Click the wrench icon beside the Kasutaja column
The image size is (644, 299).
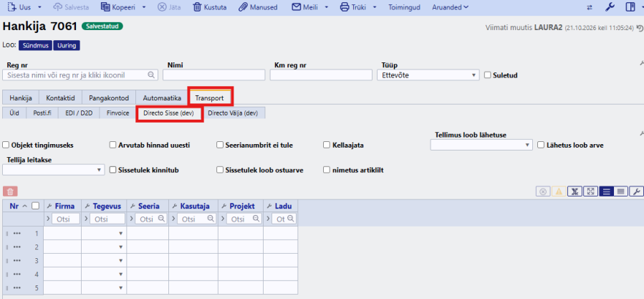pyautogui.click(x=175, y=206)
